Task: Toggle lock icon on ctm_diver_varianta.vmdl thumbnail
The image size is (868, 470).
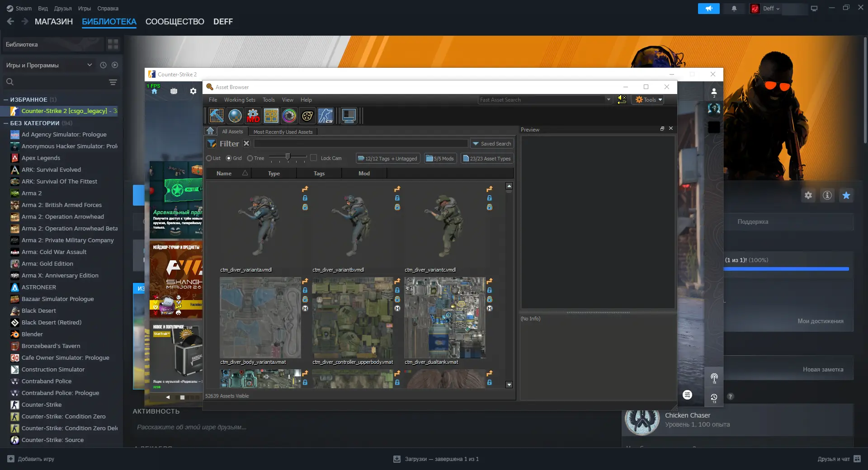Action: pyautogui.click(x=305, y=198)
